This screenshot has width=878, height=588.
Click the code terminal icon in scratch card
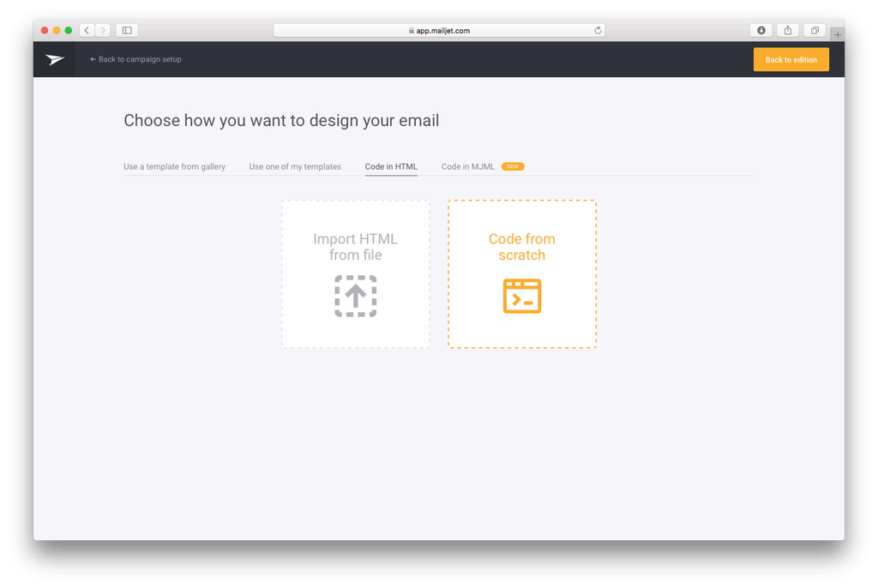tap(522, 296)
